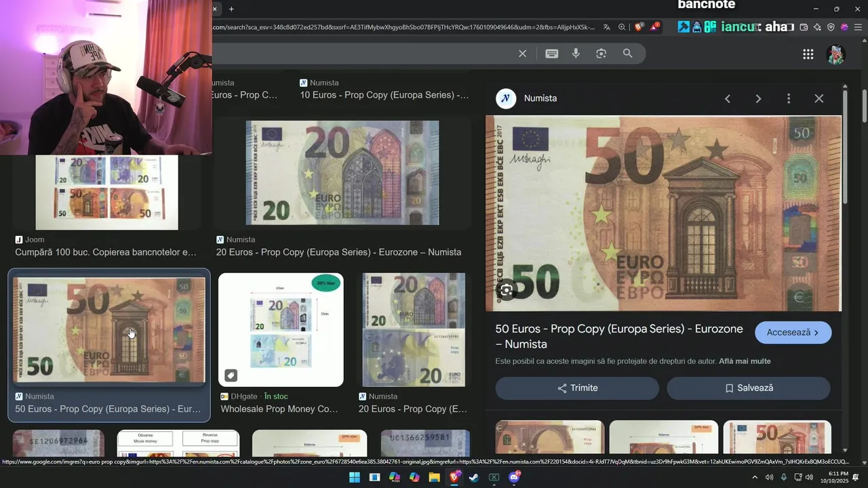Open the Brave Wallet icon in toolbar
This screenshot has height=488, width=868.
coord(804,27)
